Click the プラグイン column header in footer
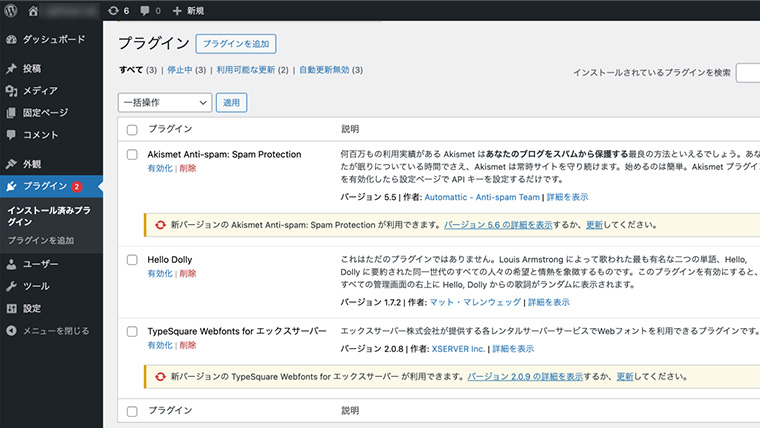 point(170,411)
